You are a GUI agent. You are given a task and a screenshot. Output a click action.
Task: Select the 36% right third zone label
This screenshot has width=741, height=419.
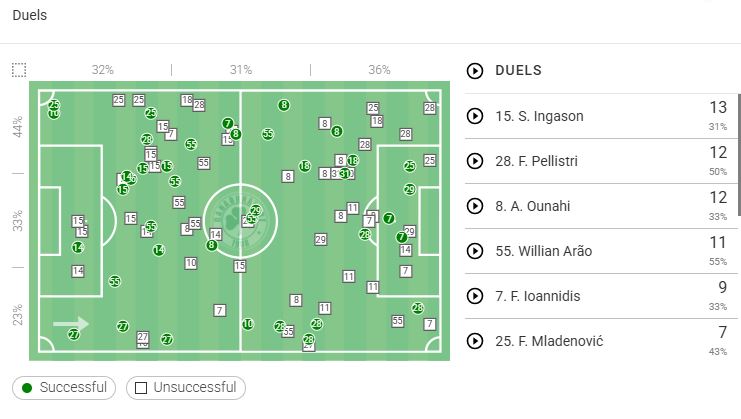(379, 70)
